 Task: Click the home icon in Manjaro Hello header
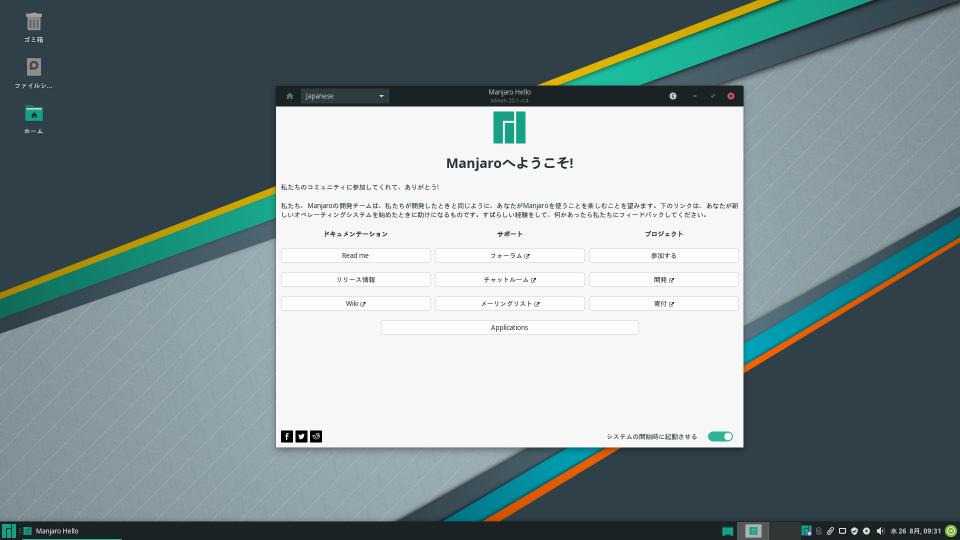pos(290,96)
